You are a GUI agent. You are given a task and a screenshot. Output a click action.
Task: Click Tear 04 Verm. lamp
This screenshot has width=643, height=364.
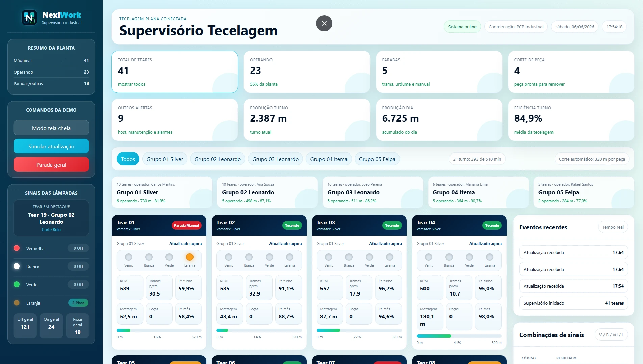429,257
